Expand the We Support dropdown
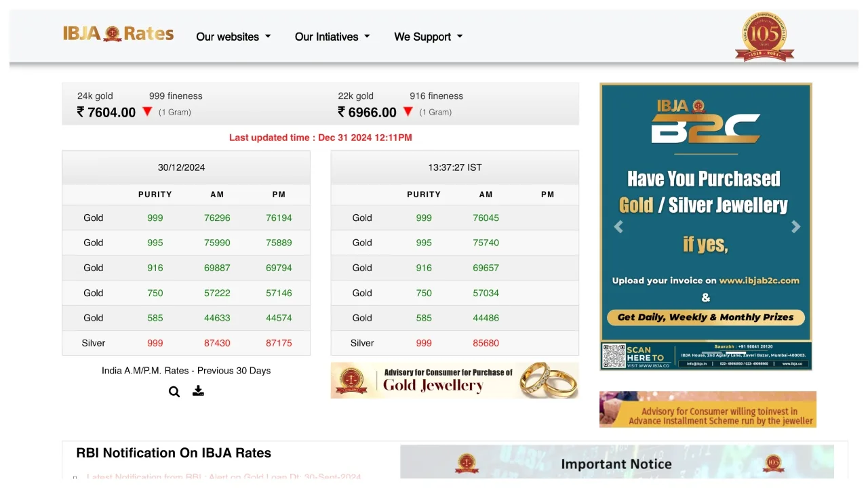Image resolution: width=868 pixels, height=488 pixels. (x=428, y=37)
